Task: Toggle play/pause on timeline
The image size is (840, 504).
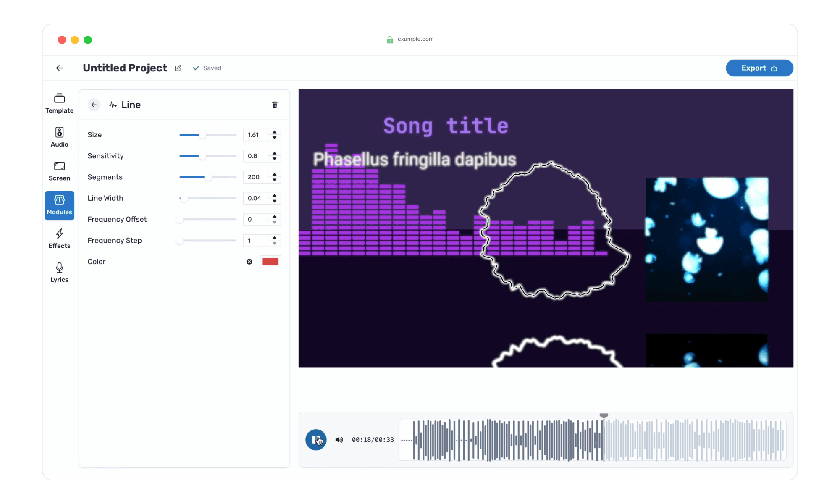Action: click(x=316, y=440)
